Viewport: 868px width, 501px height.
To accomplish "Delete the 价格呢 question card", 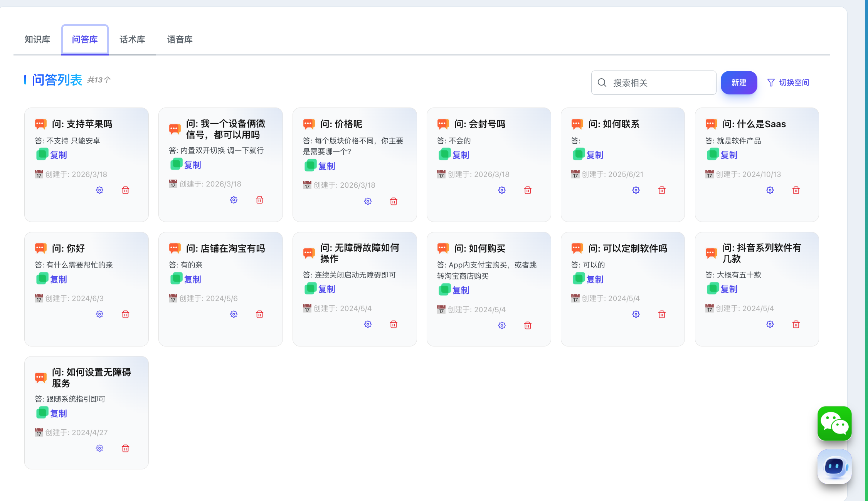I will (x=394, y=202).
